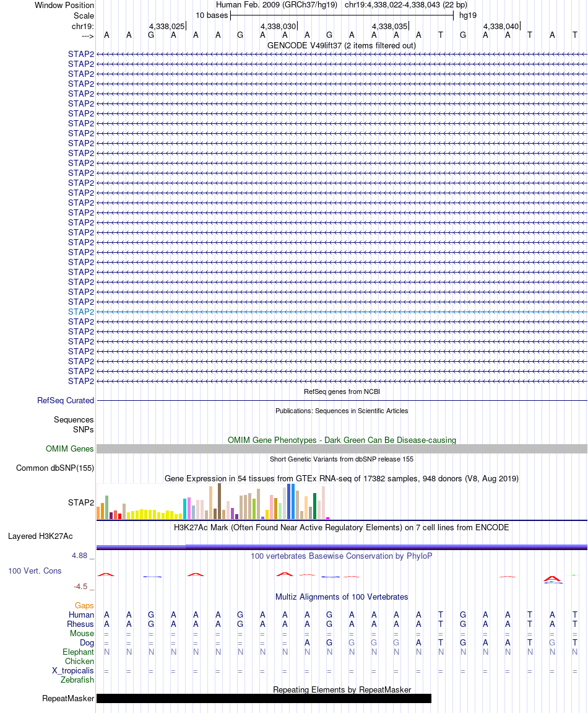Click the gray OMIM Genes bar
The image size is (588, 713).
pos(342,449)
